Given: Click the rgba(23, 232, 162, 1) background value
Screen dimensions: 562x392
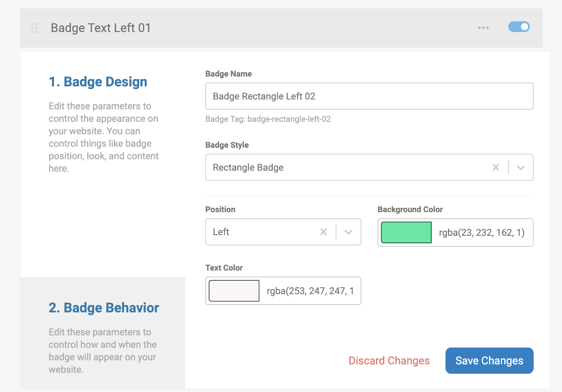Looking at the screenshot, I should click(x=481, y=232).
